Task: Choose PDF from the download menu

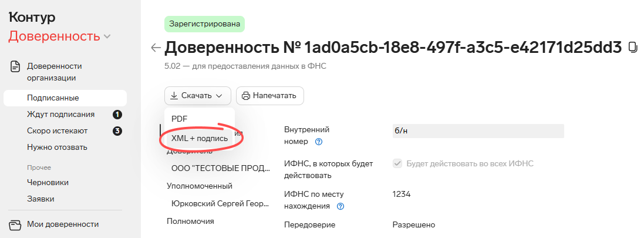Action: pyautogui.click(x=180, y=118)
